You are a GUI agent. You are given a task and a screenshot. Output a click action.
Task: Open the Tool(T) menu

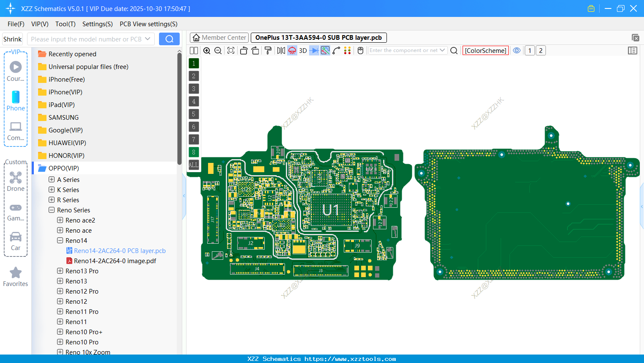[x=66, y=24]
